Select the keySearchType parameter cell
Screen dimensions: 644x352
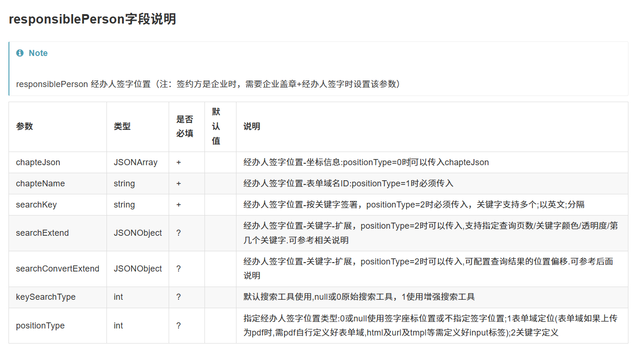click(46, 297)
